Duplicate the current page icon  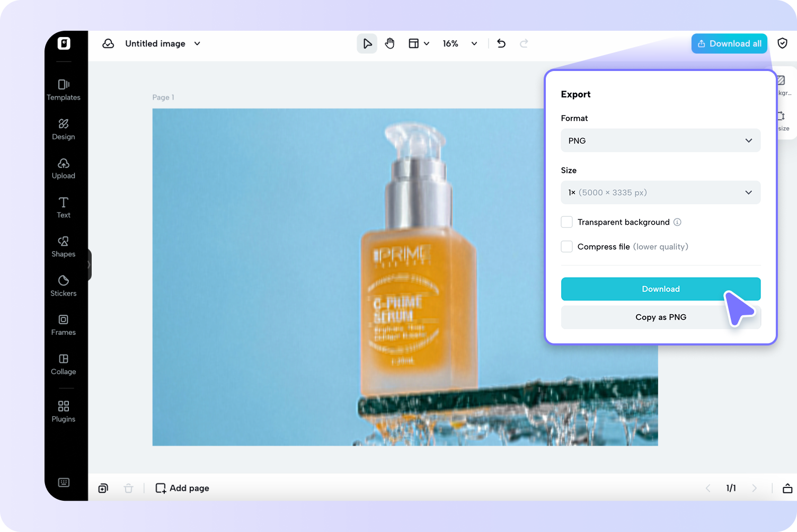tap(103, 488)
